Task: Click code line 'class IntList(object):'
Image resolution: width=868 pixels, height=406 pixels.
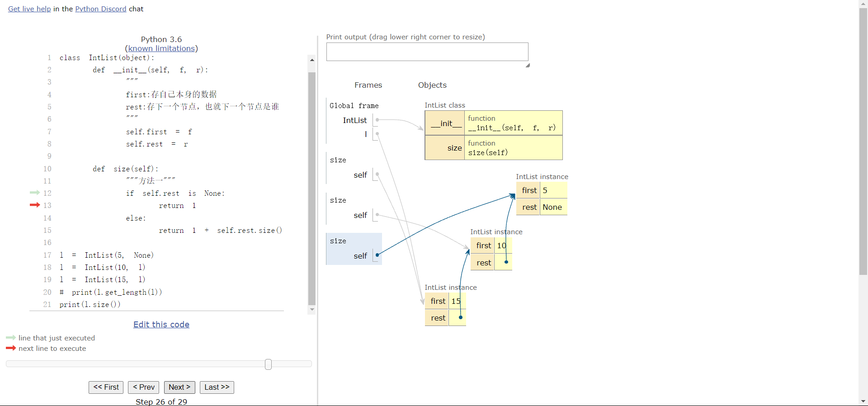Action: [x=107, y=58]
